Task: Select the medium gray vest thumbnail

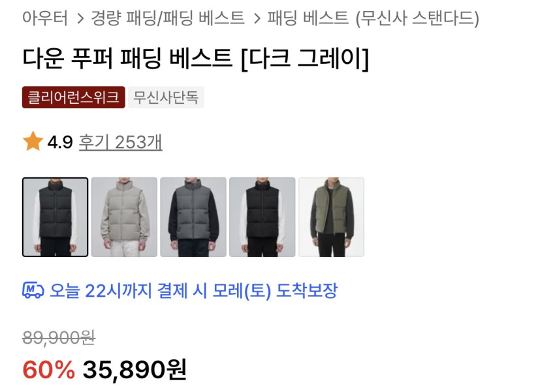Action: [193, 217]
